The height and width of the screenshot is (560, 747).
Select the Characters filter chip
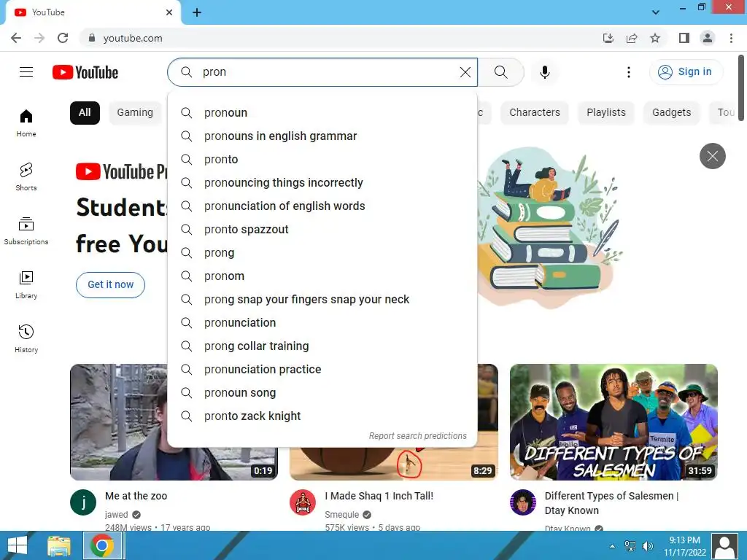(535, 113)
